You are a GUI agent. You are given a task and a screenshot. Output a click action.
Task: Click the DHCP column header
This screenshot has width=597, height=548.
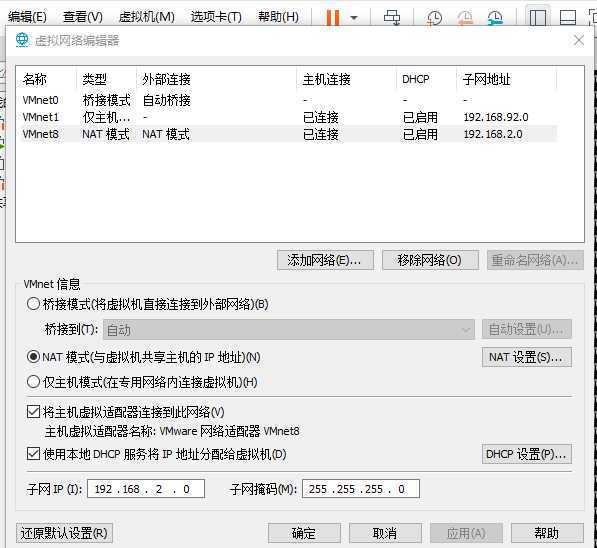point(426,79)
